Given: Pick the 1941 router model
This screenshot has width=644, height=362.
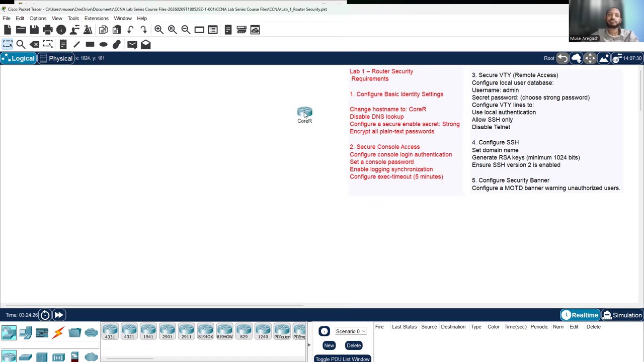Looking at the screenshot, I should (148, 332).
